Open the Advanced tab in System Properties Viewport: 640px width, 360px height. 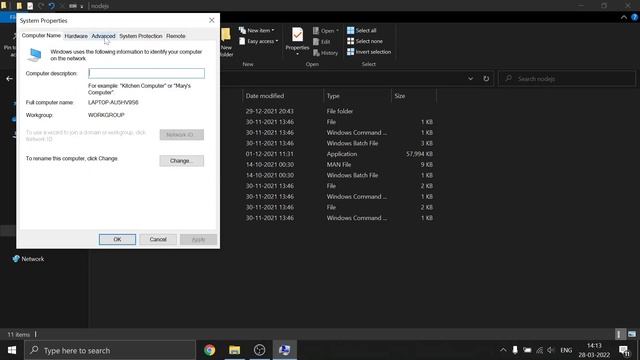103,36
